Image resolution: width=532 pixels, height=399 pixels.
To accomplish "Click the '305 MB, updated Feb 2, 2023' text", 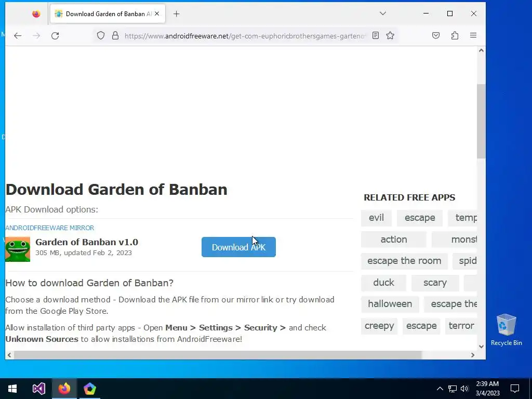I will coord(84,253).
